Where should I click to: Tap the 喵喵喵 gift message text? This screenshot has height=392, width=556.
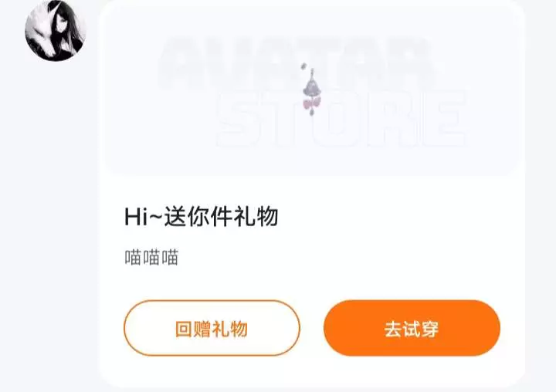[151, 257]
